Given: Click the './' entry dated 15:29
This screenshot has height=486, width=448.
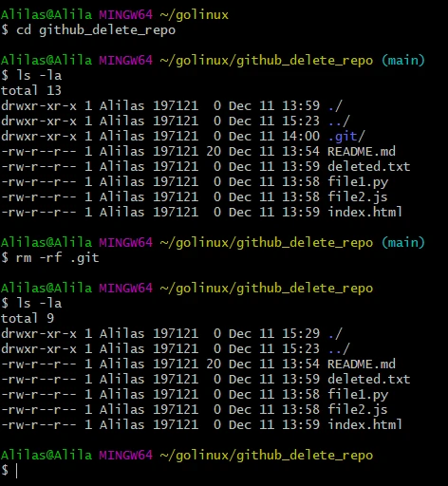Looking at the screenshot, I should pyautogui.click(x=335, y=334).
